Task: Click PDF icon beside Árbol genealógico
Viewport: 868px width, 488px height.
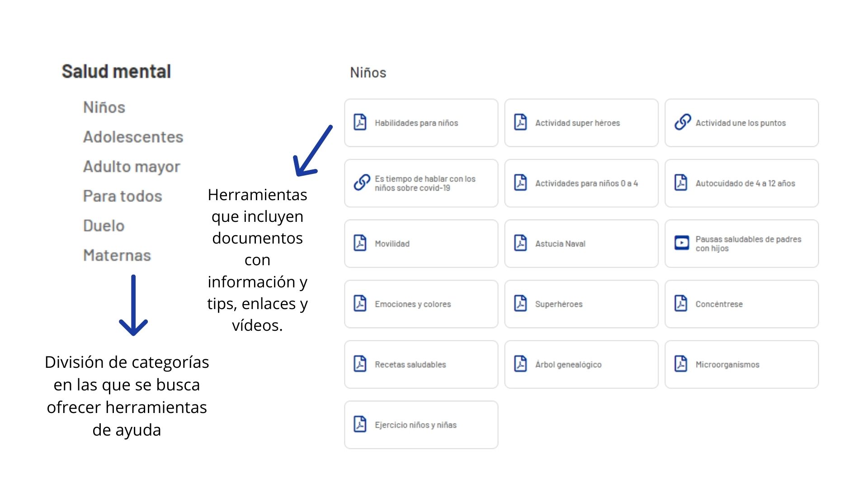Action: click(520, 364)
